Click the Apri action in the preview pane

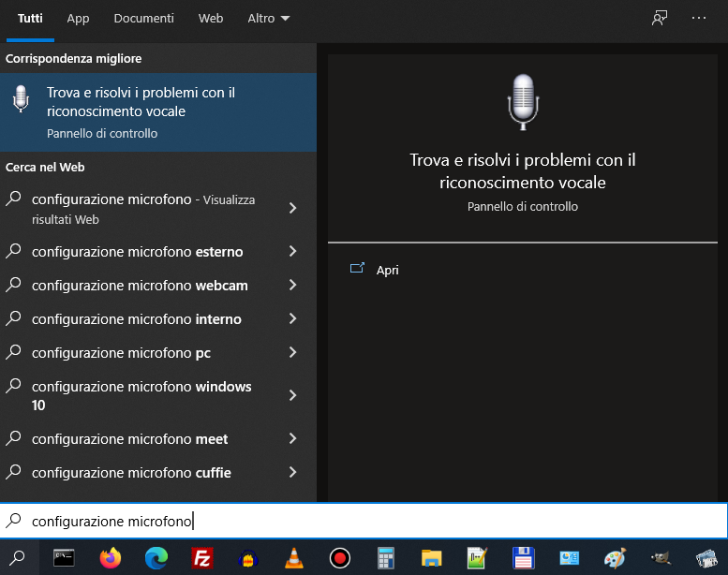click(388, 270)
